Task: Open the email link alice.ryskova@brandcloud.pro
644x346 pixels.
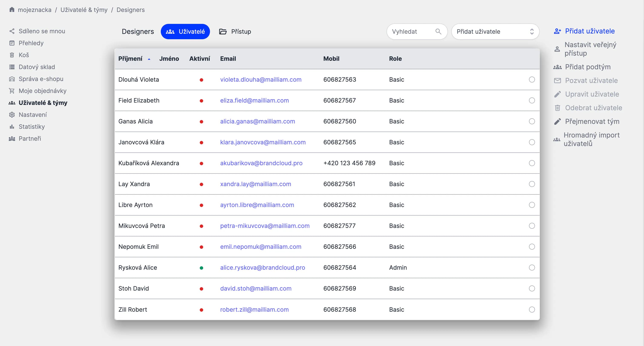Action: tap(262, 268)
